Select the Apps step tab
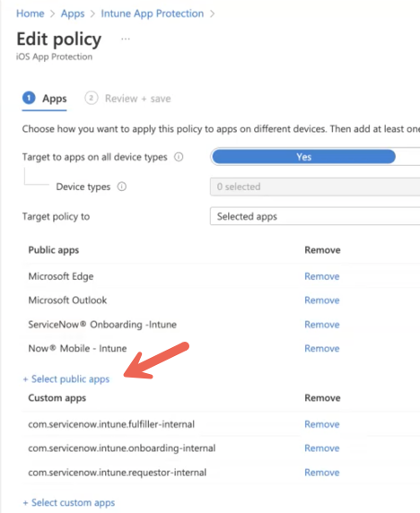This screenshot has height=513, width=420. [x=45, y=99]
